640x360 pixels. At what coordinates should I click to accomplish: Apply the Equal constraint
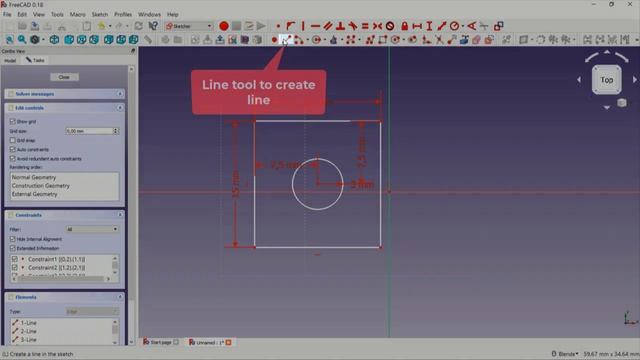click(x=365, y=26)
